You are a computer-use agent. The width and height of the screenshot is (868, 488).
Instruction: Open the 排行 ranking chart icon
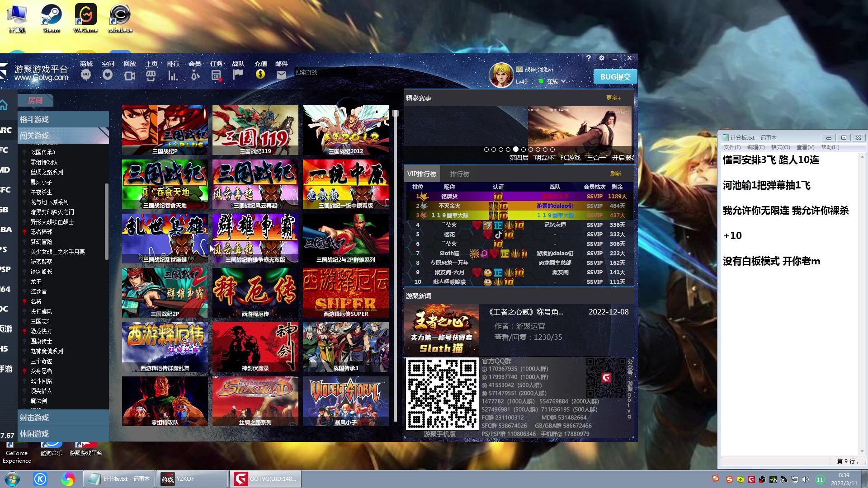click(173, 75)
